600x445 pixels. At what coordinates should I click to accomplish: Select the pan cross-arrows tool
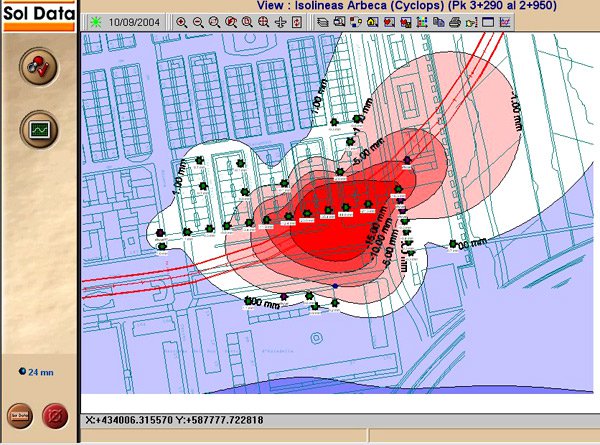pos(280,22)
